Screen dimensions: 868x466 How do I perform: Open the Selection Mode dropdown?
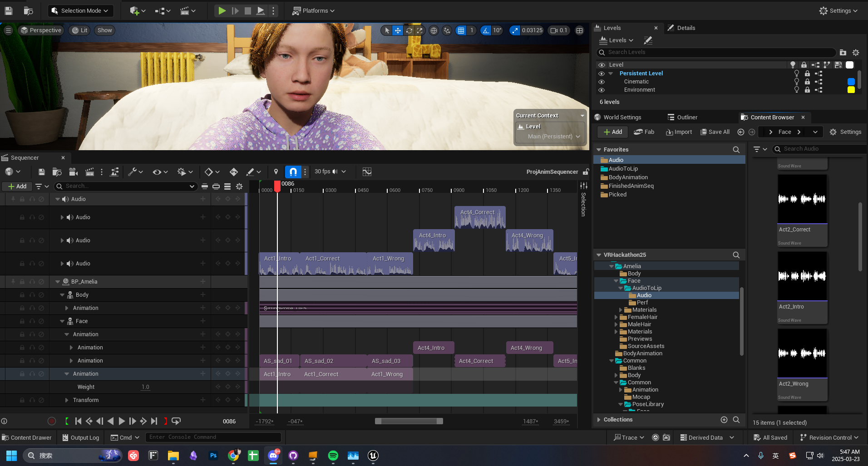coord(80,10)
